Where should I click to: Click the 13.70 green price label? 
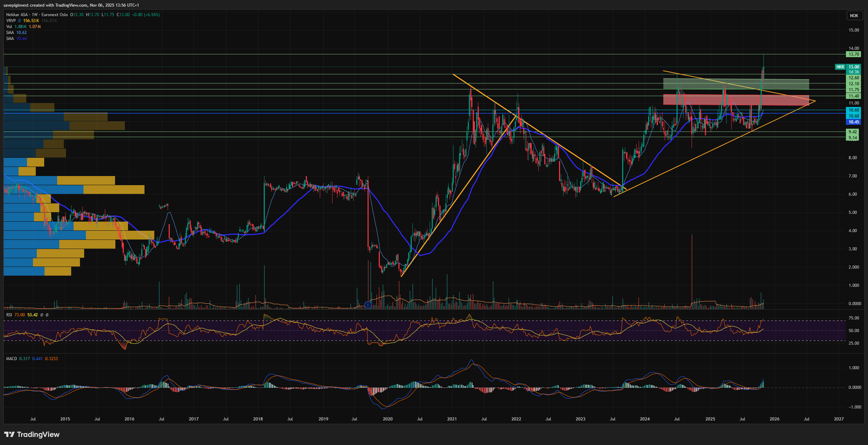tap(853, 54)
